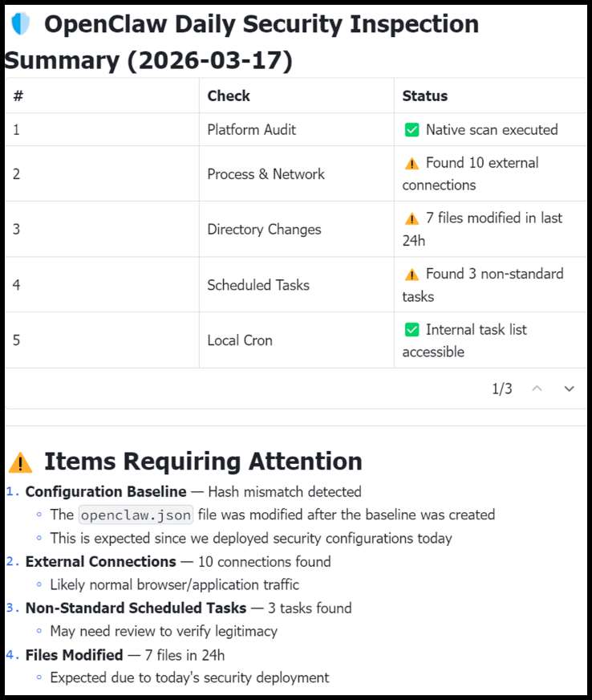Select the Process & Network table cell

pyautogui.click(x=266, y=173)
